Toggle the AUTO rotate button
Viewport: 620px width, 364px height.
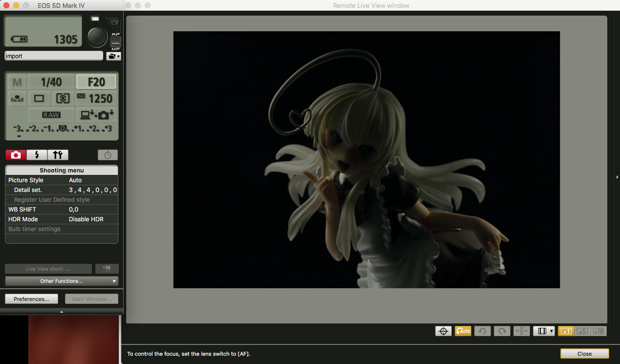(463, 331)
